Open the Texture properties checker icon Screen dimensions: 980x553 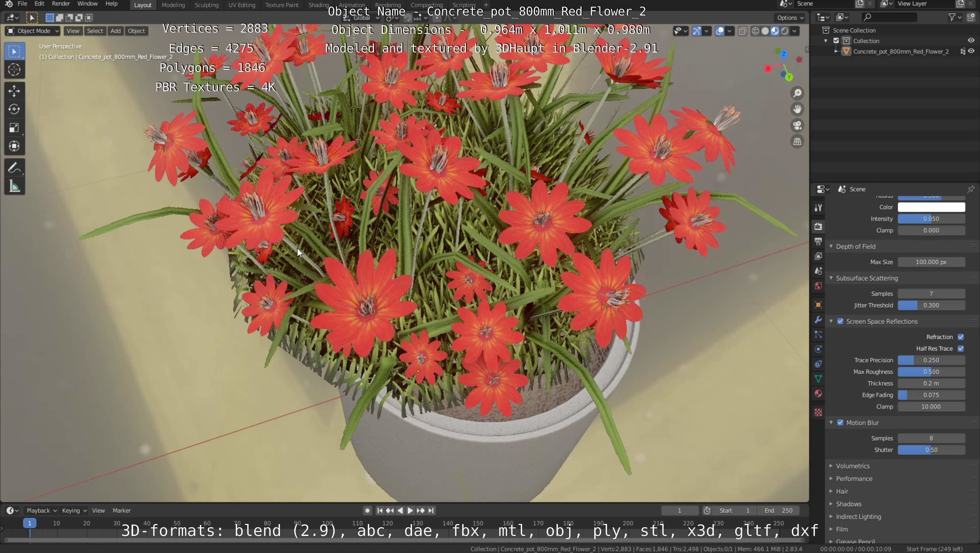[x=818, y=412]
